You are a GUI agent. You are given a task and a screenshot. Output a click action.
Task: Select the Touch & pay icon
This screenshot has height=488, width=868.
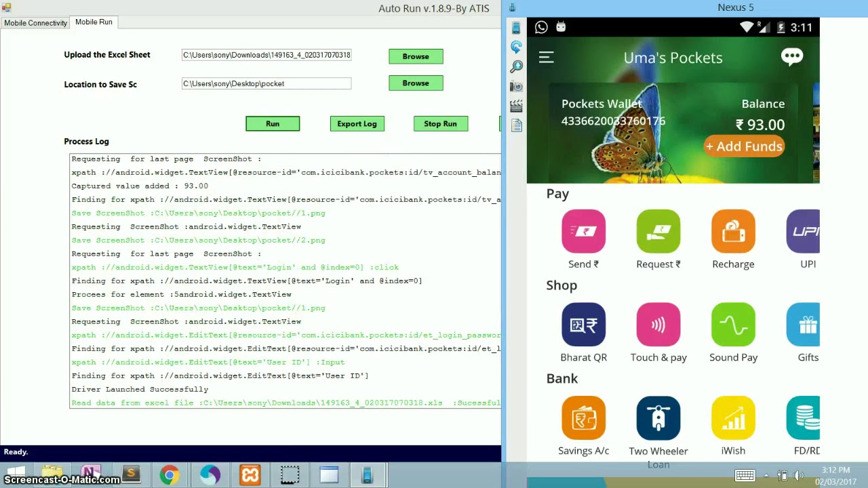coord(658,325)
